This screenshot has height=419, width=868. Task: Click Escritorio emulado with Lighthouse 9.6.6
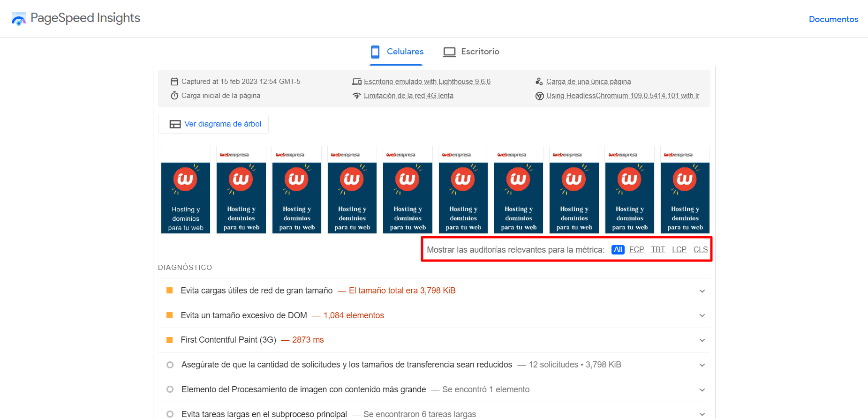pos(427,82)
